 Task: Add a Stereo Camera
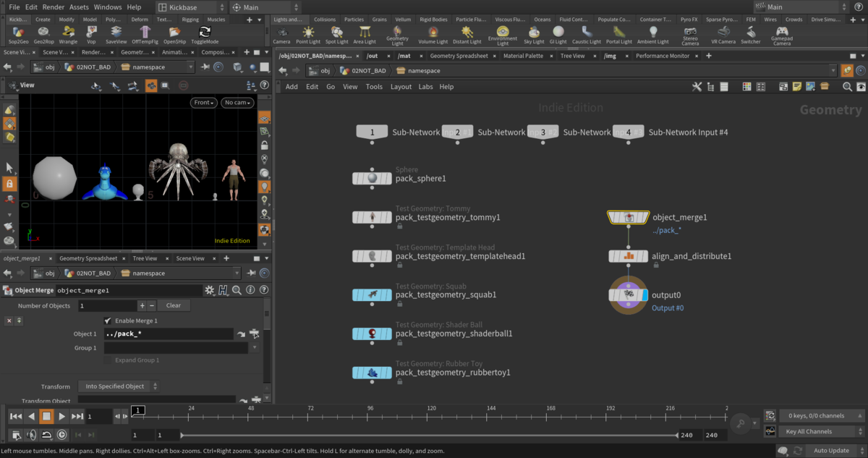pos(690,36)
